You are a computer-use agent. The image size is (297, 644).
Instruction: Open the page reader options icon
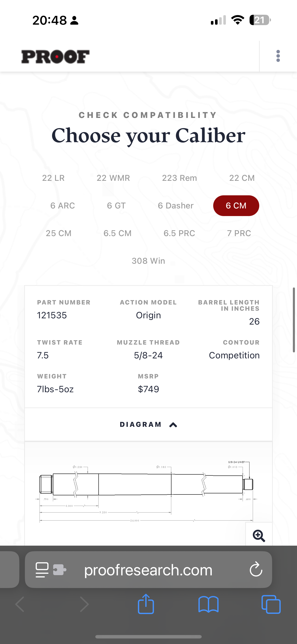pyautogui.click(x=42, y=570)
